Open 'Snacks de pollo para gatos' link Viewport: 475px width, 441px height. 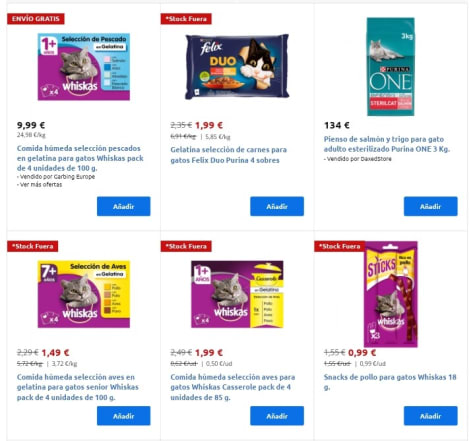(390, 382)
